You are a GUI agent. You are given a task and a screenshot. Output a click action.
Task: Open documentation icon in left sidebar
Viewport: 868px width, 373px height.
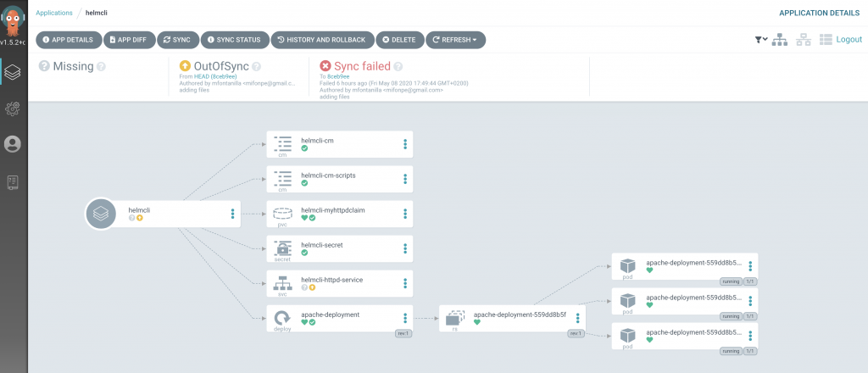[x=13, y=182]
